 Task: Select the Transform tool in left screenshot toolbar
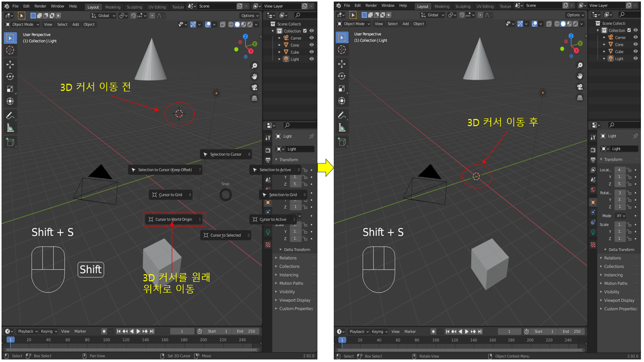(10, 101)
